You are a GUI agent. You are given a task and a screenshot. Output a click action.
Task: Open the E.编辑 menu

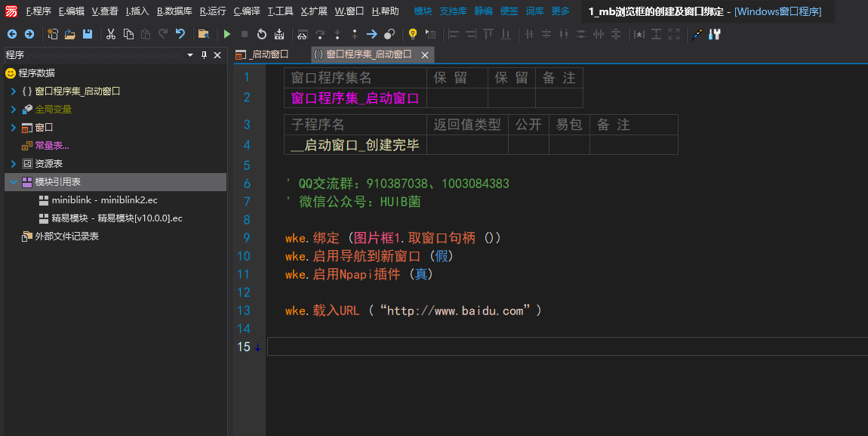(x=72, y=11)
